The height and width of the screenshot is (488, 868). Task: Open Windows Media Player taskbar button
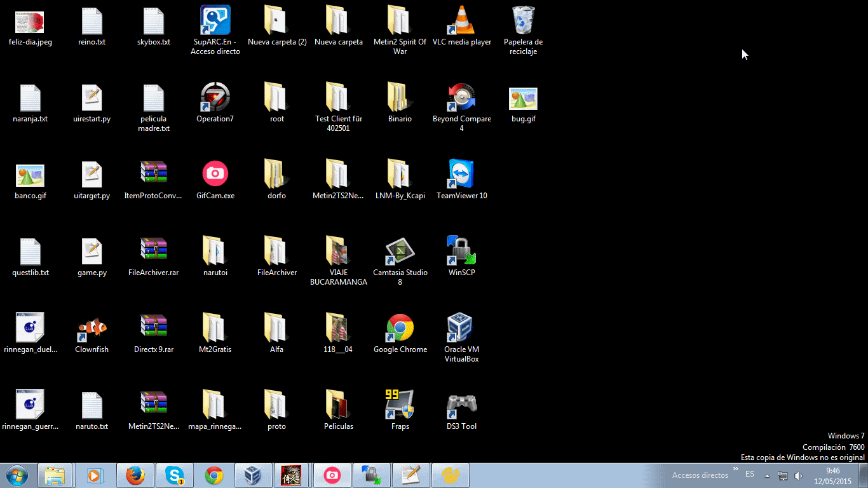pyautogui.click(x=94, y=475)
